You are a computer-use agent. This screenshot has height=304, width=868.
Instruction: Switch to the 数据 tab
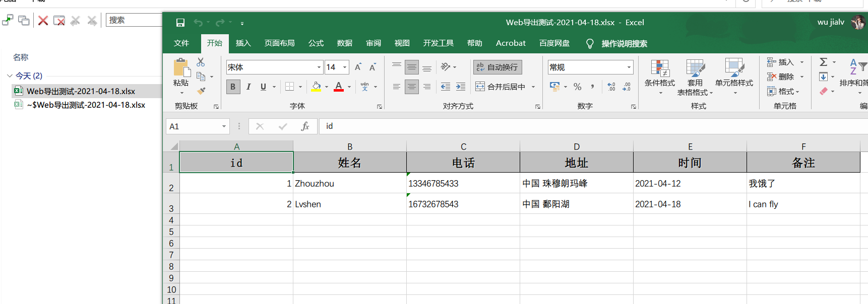(344, 43)
